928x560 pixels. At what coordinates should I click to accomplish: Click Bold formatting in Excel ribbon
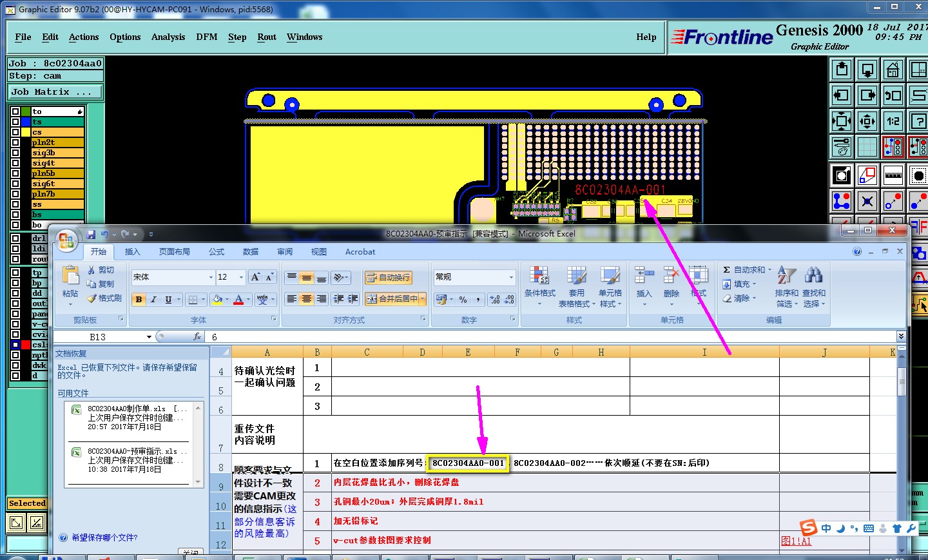[139, 299]
